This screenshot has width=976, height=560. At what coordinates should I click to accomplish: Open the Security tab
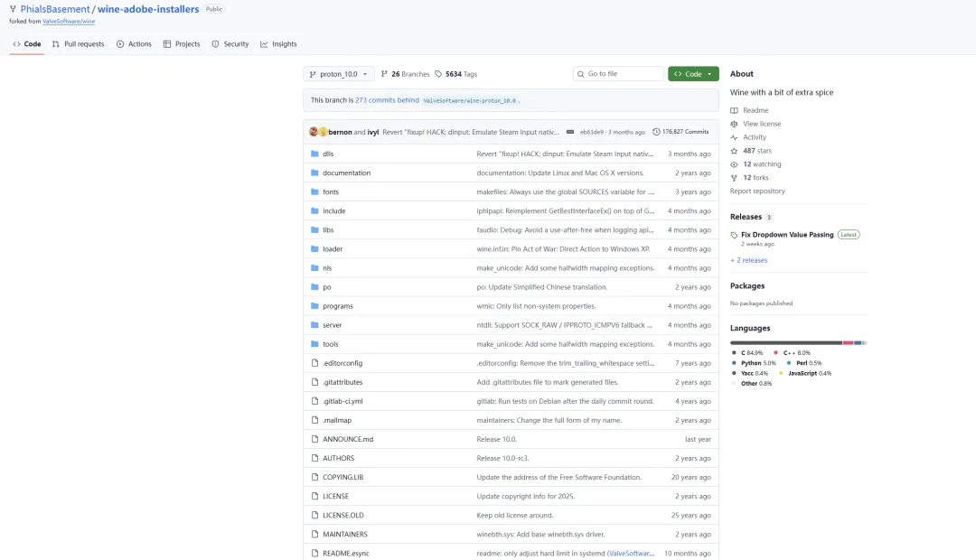click(x=230, y=44)
